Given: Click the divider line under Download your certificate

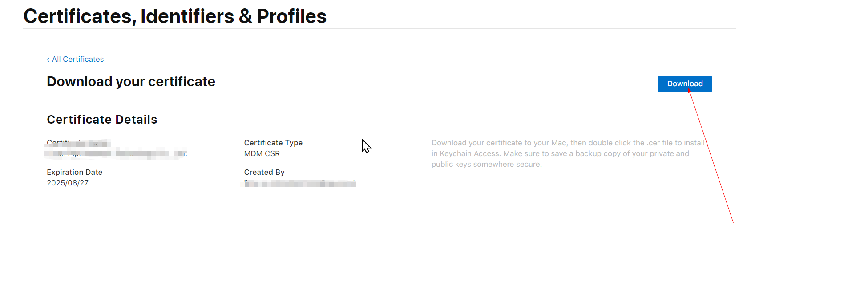Looking at the screenshot, I should pos(379,101).
